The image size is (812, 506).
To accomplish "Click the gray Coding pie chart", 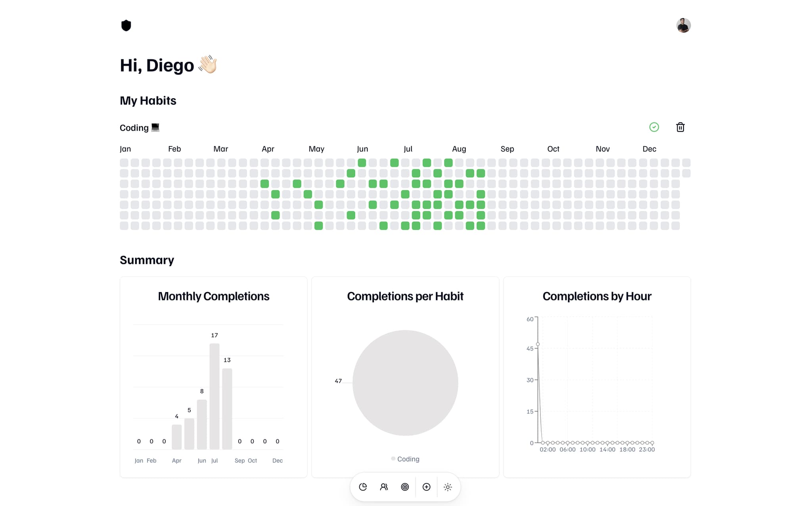I will tap(405, 383).
